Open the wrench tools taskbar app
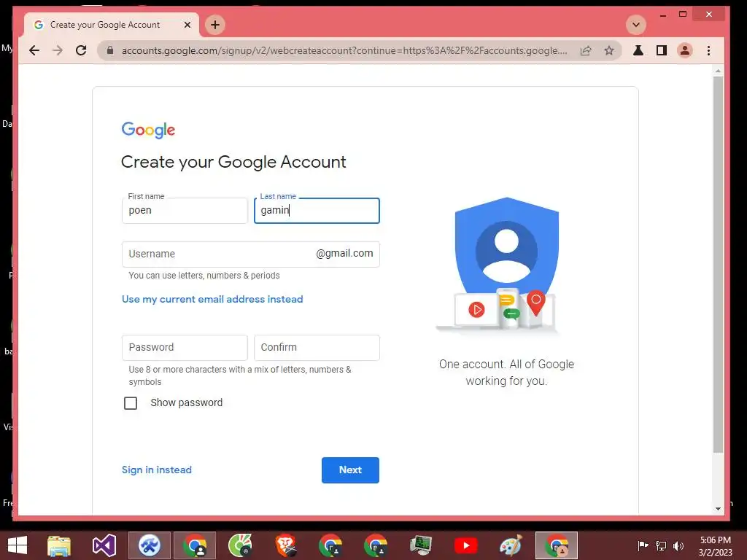The image size is (747, 560). (x=149, y=545)
